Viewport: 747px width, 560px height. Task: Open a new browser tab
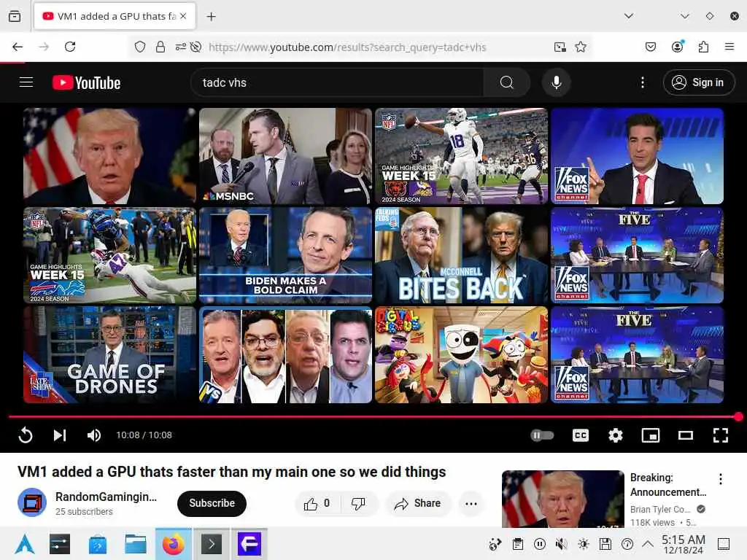coord(211,16)
